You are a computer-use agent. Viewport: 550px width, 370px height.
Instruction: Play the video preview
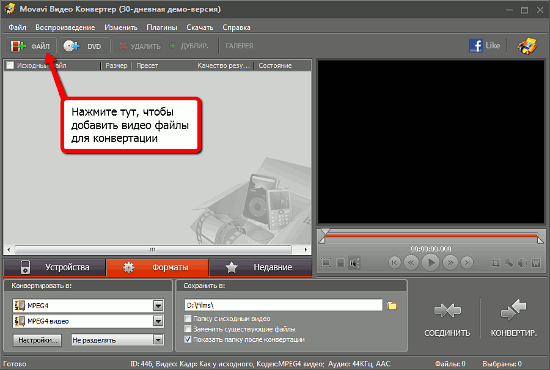pos(431,262)
